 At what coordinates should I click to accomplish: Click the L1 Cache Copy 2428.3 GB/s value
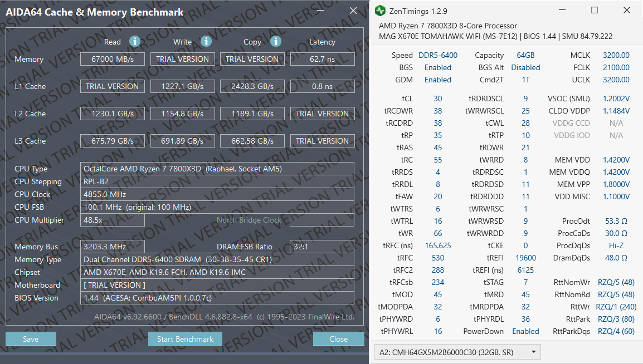point(252,86)
